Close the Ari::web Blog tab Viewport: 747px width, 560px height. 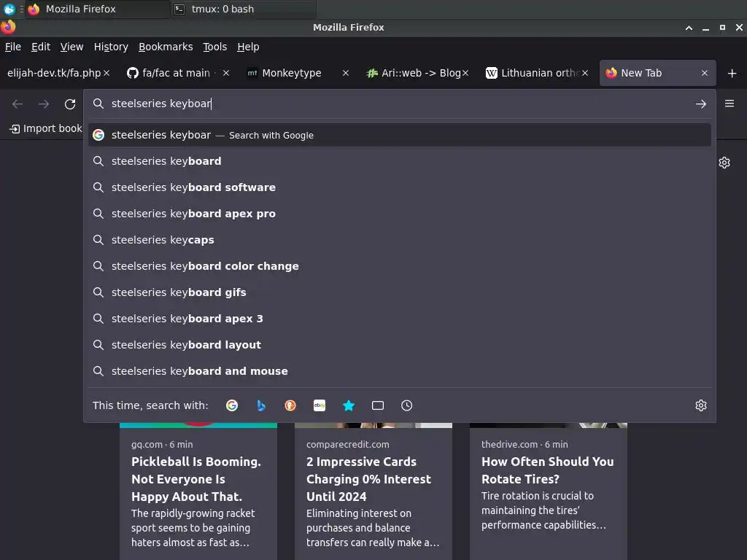pos(465,73)
